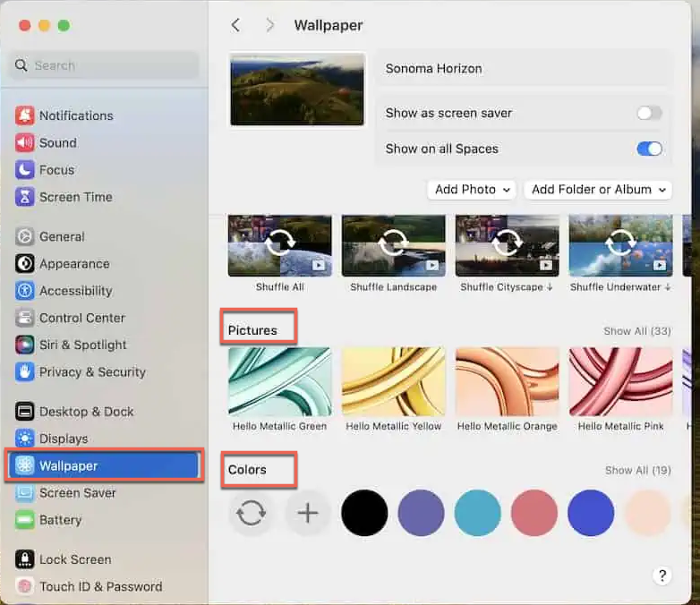The image size is (700, 605).
Task: Disable Show on all Spaces switch
Action: point(649,149)
